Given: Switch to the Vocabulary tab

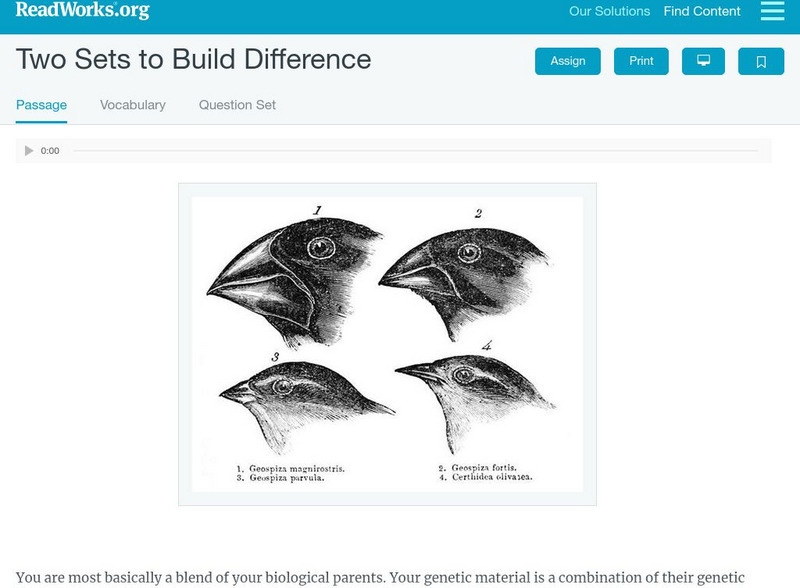Looking at the screenshot, I should click(133, 105).
